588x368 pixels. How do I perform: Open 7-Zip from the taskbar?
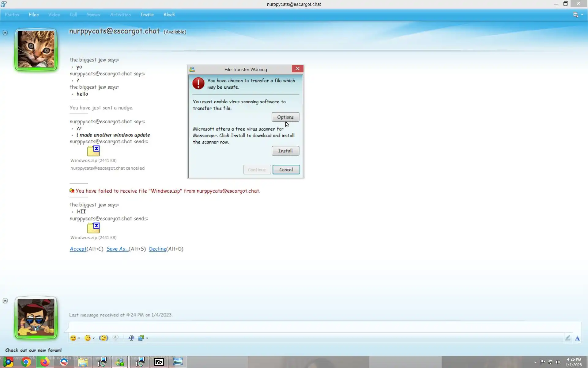[159, 362]
